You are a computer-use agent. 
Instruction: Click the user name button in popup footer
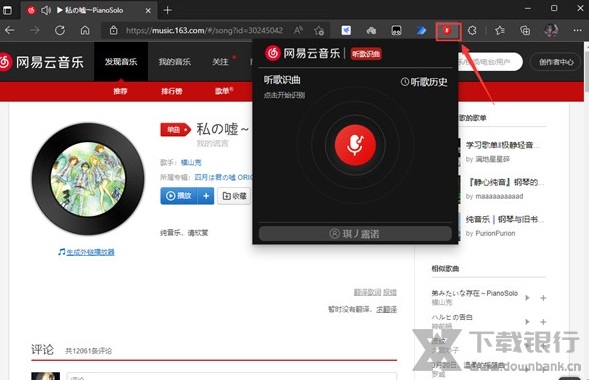click(355, 234)
